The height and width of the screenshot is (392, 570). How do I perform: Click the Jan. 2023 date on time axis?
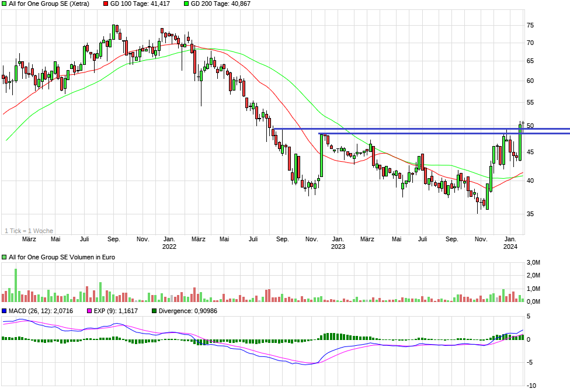338,242
